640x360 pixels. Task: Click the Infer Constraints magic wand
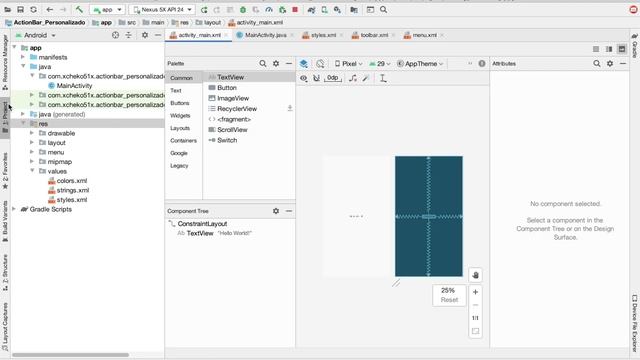pyautogui.click(x=366, y=78)
